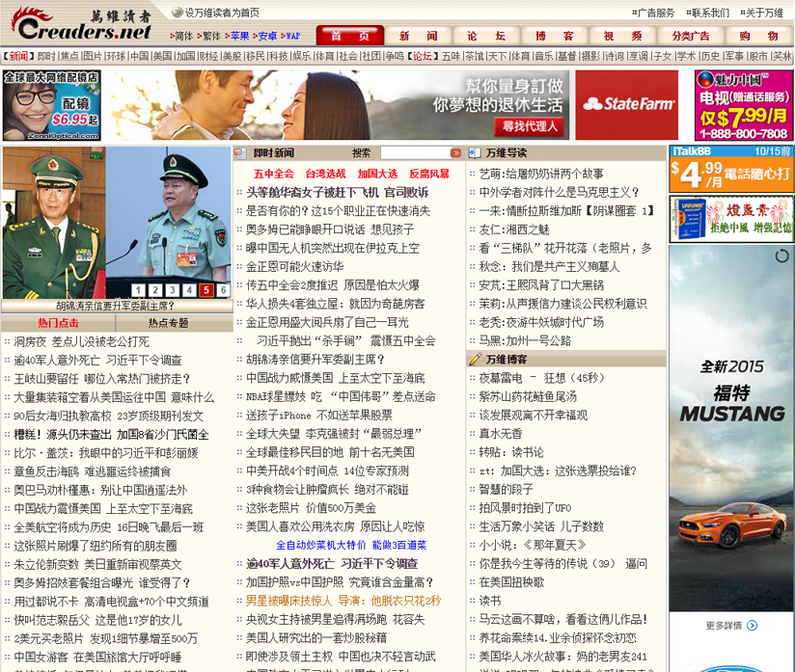The width and height of the screenshot is (795, 672).
Task: Open the 联系我们 link at top right
Action: tap(708, 13)
